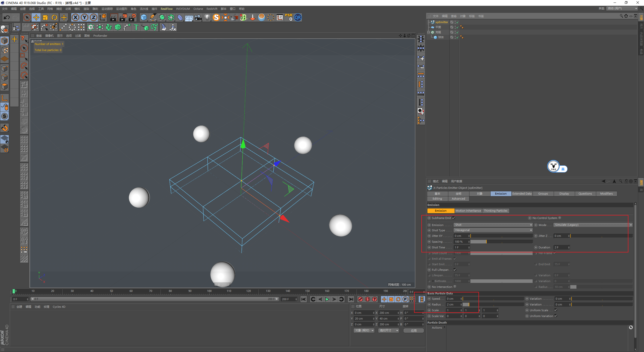644x352 pixels.
Task: Jump to start of animation
Action: pyautogui.click(x=304, y=299)
